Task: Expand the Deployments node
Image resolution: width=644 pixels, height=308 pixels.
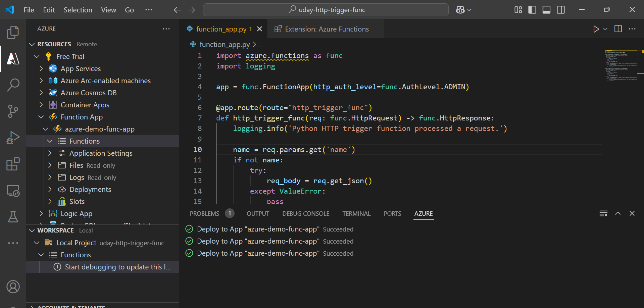Action: 50,190
